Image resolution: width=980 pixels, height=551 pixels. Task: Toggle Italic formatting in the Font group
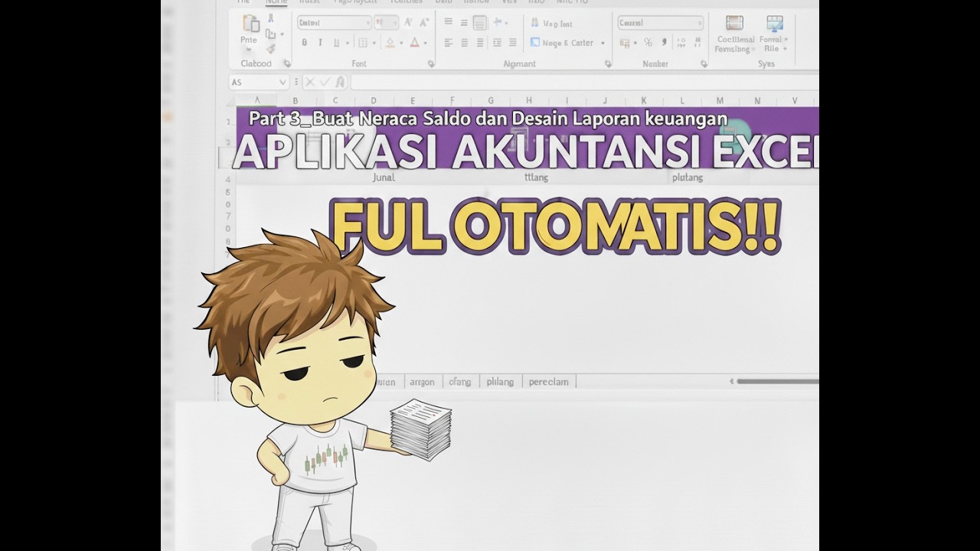point(320,43)
